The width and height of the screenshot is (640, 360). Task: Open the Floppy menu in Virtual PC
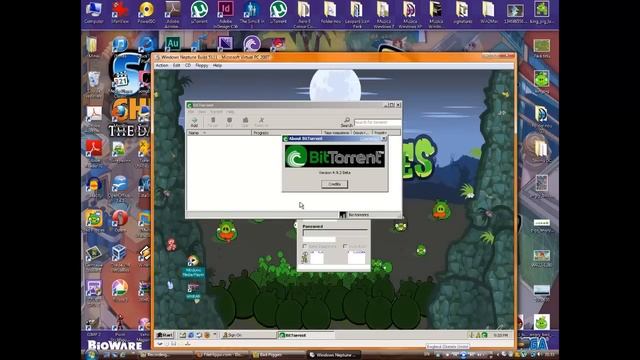click(x=202, y=65)
